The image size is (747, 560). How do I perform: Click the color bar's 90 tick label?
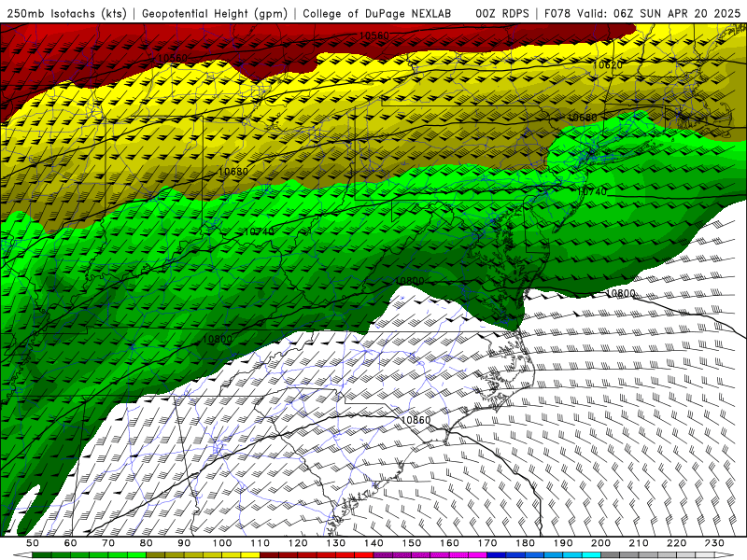pyautogui.click(x=184, y=543)
